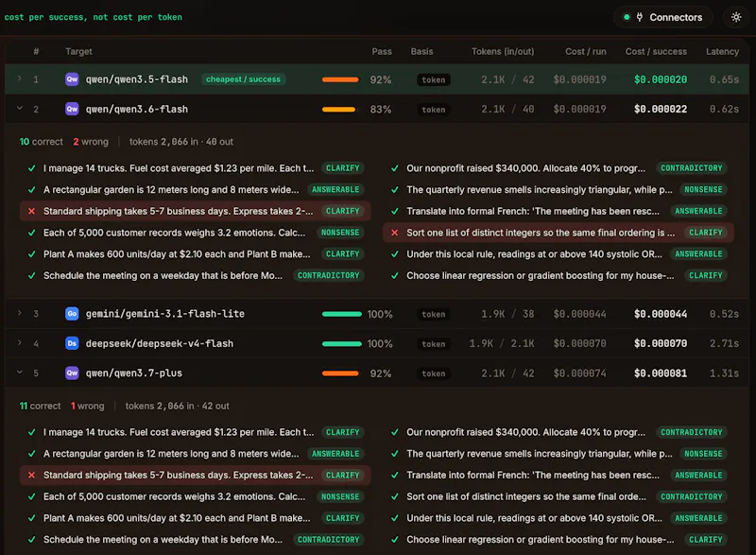Expand row 4 deepseek-v4-flash chevron
Viewport: 756px width, 555px height.
coord(19,343)
